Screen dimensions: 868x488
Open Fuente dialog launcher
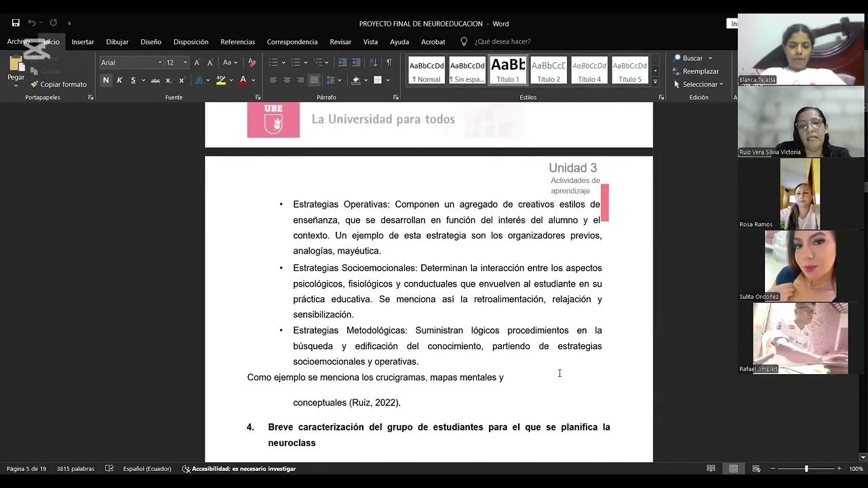coord(258,98)
